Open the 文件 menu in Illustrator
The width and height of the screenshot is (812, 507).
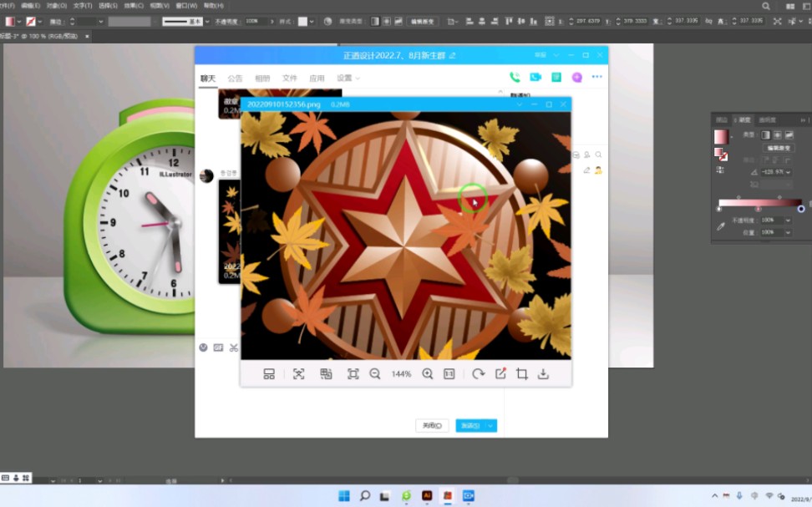pos(8,3)
